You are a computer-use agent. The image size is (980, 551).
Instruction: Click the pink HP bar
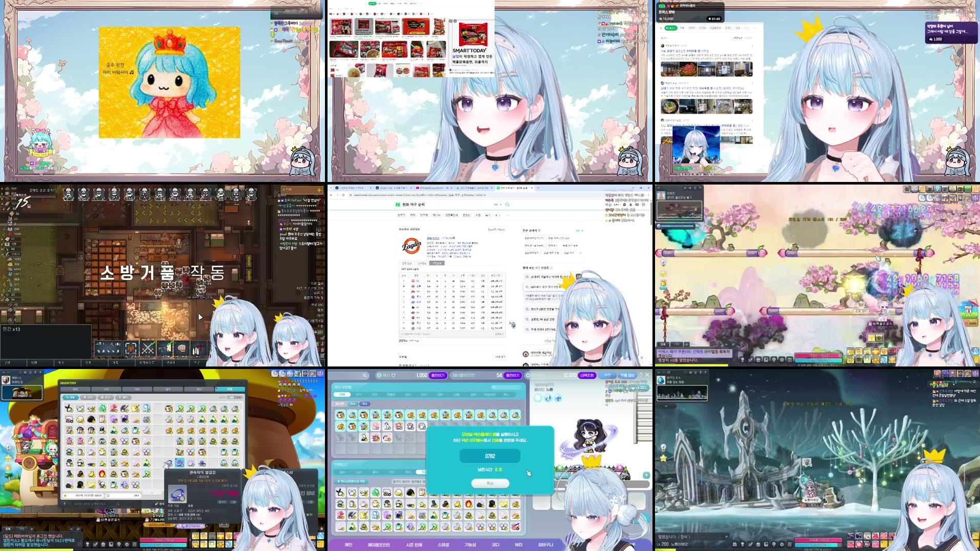point(164,540)
